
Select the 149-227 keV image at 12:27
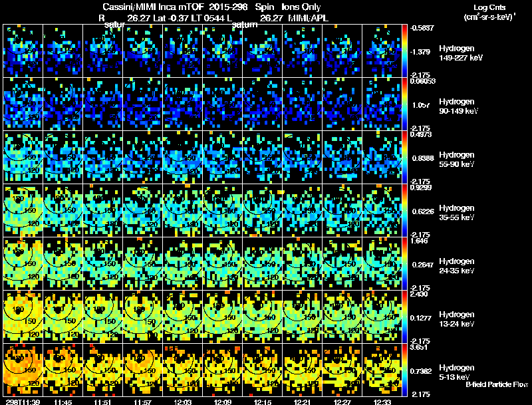tap(342, 51)
